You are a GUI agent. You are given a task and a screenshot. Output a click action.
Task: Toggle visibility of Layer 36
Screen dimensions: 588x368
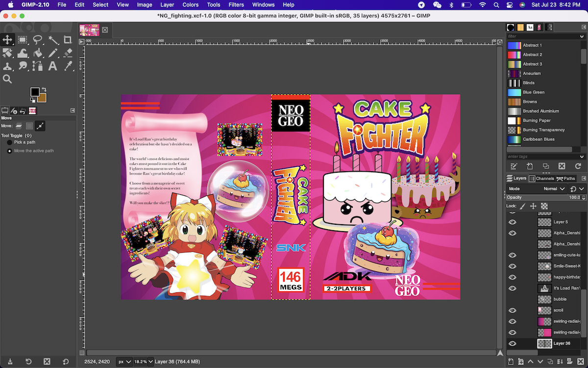pyautogui.click(x=513, y=343)
